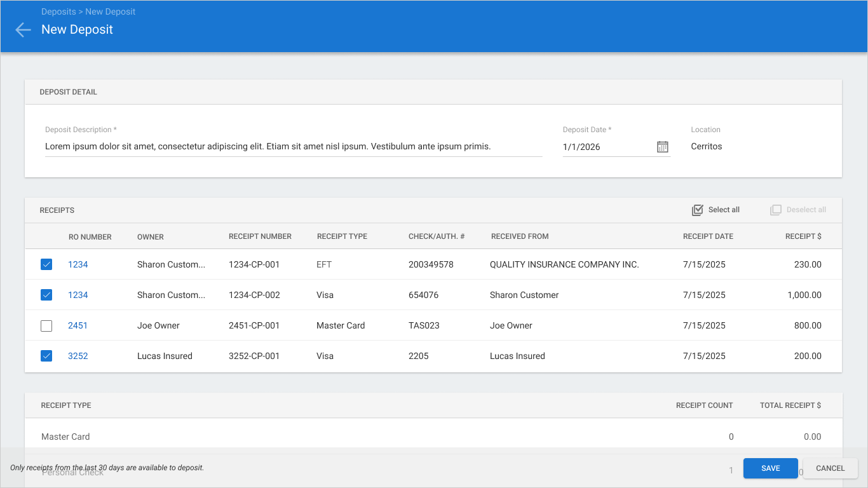868x488 pixels.
Task: Sort by RECEIPT DATE column header
Action: click(708, 236)
